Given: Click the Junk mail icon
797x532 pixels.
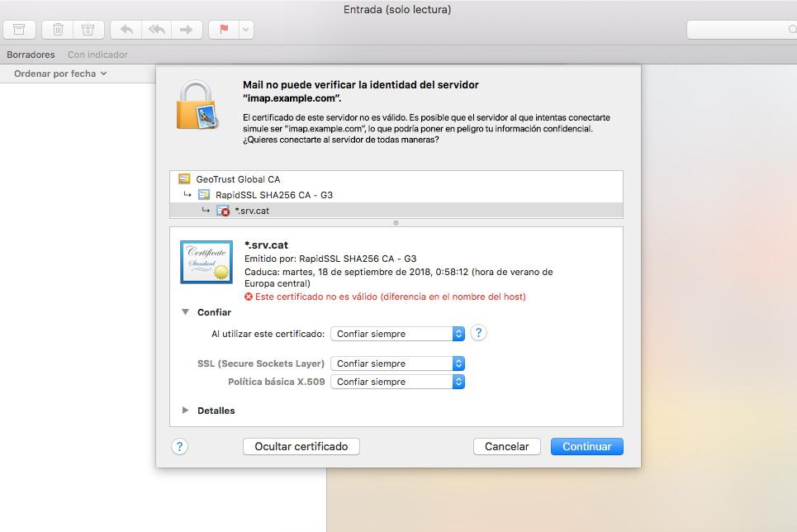Looking at the screenshot, I should tap(88, 30).
